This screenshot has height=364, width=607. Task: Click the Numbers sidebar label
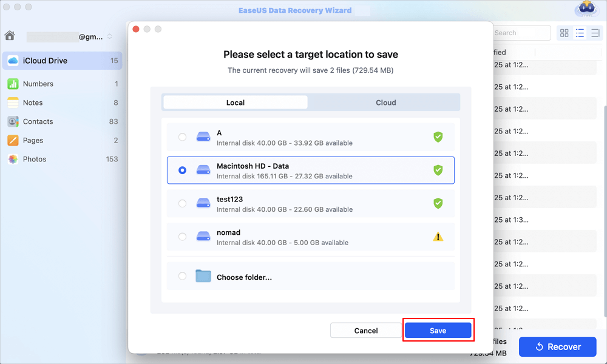coord(38,84)
